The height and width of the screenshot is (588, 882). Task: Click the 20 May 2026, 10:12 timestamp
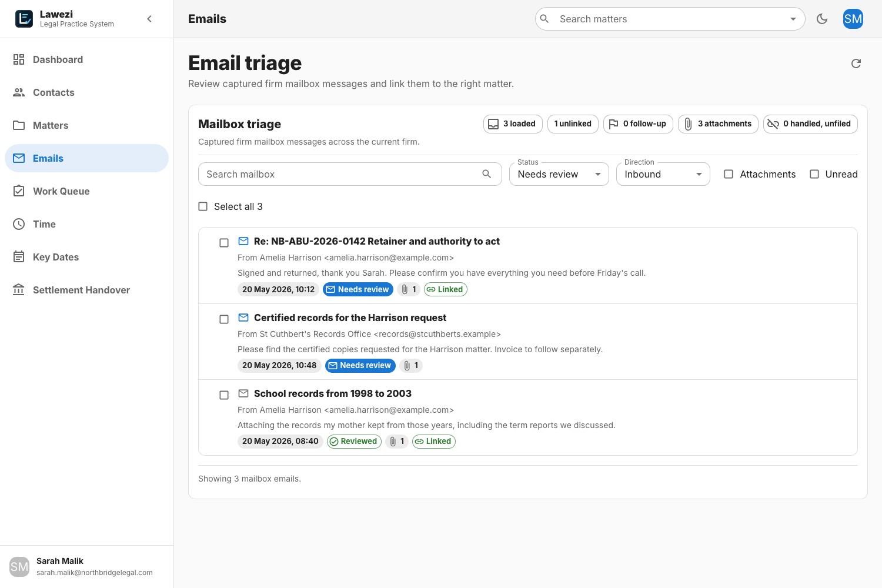coord(279,289)
